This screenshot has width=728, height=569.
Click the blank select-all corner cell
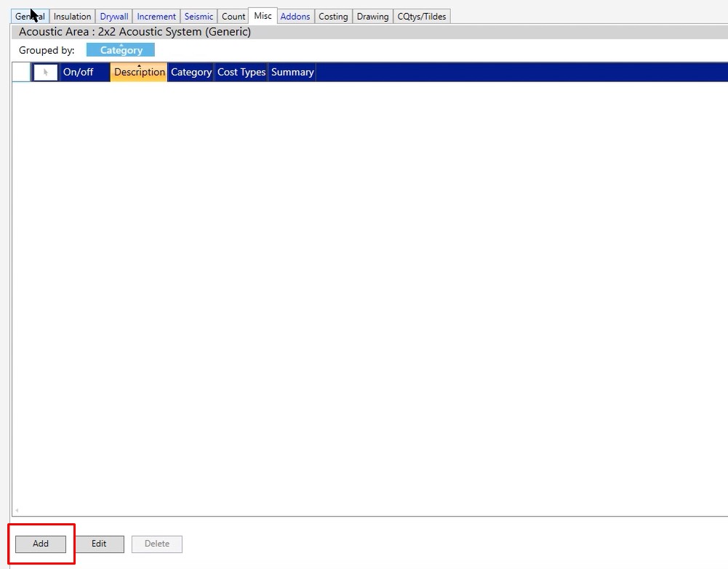(21, 72)
